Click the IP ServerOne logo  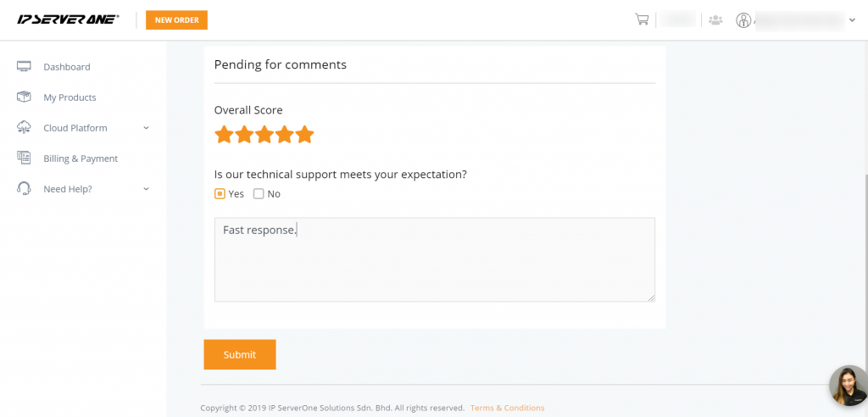click(68, 19)
